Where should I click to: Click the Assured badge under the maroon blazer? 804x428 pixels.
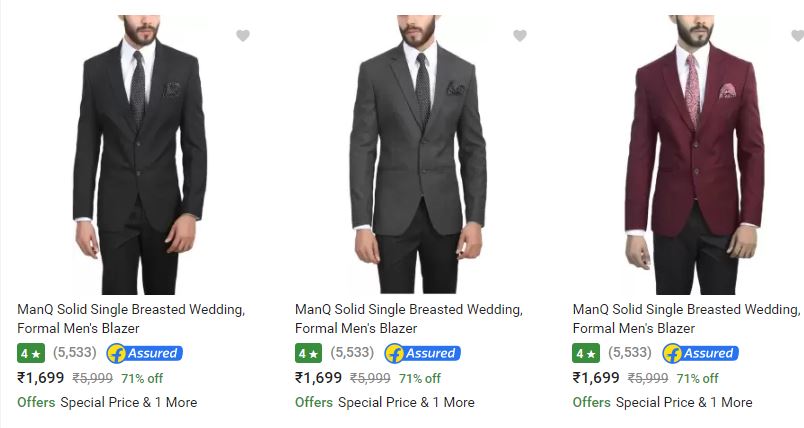700,353
